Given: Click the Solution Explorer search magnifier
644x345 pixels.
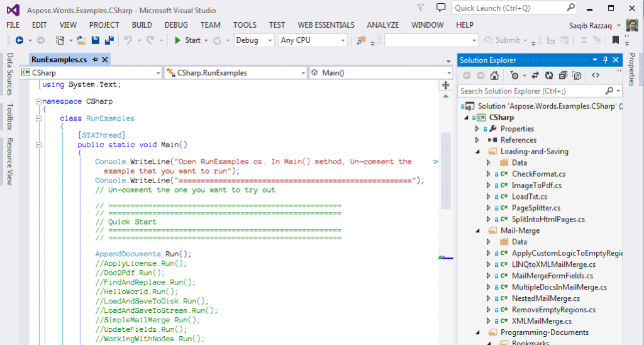Looking at the screenshot, I should click(609, 91).
